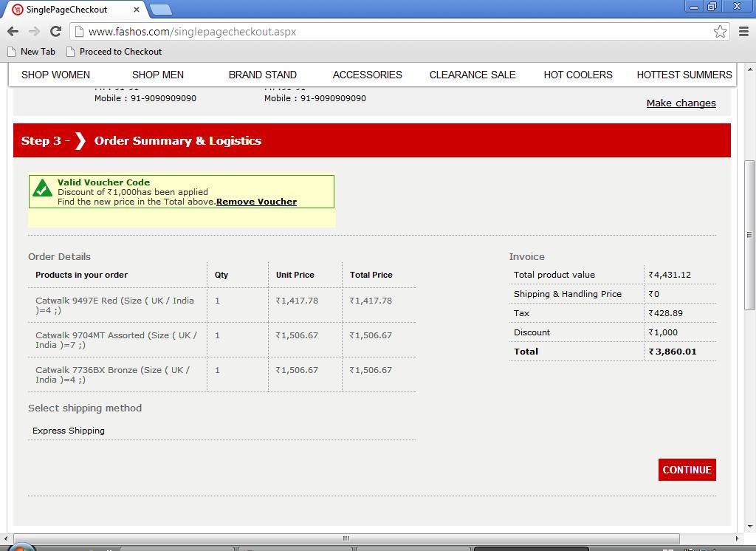Click the Make changes link

tap(681, 103)
